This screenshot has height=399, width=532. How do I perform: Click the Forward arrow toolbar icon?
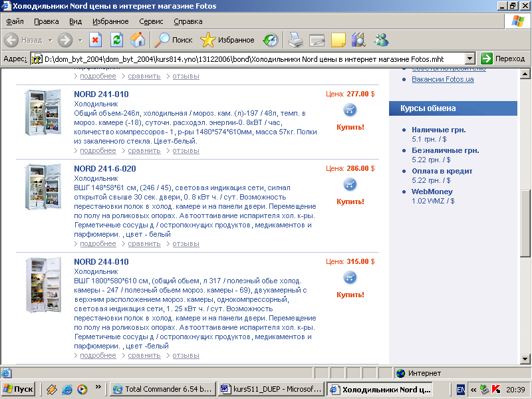65,40
